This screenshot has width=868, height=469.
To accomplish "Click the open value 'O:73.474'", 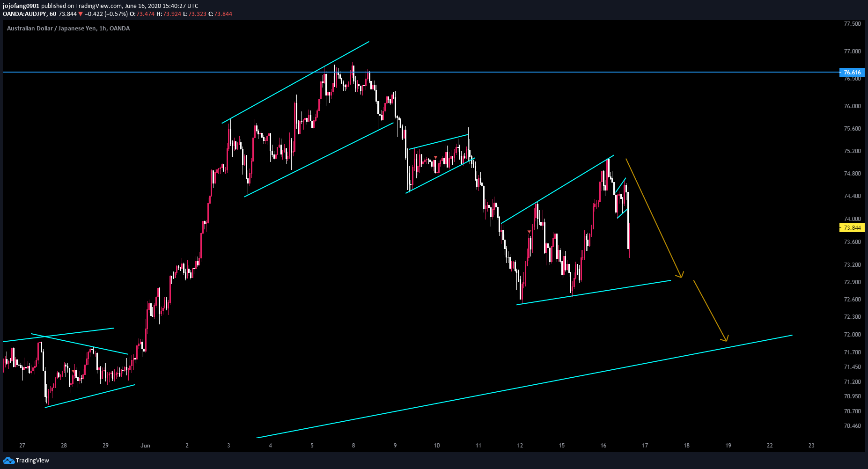I will pos(142,14).
